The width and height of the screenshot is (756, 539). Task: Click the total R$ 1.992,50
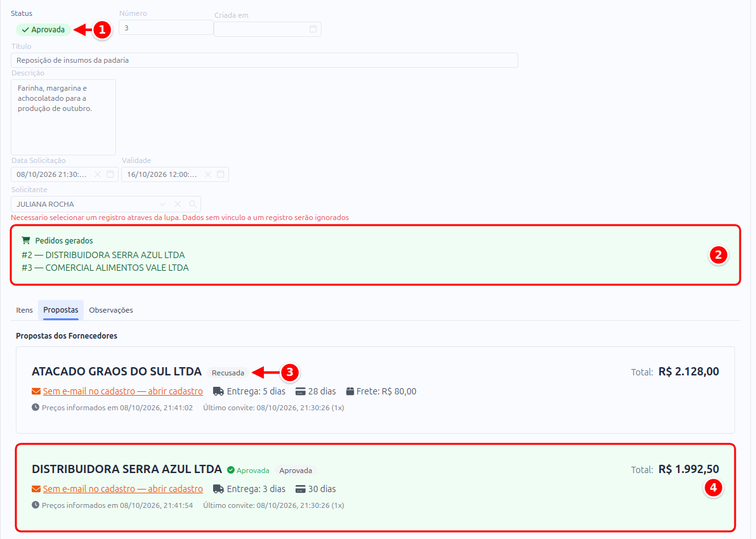[x=689, y=470]
